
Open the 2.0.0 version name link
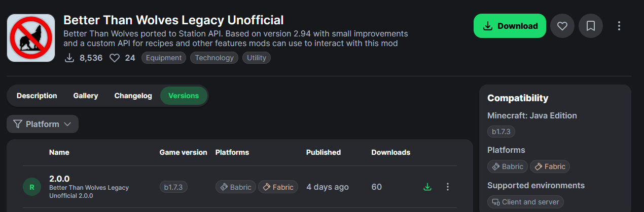coord(59,179)
